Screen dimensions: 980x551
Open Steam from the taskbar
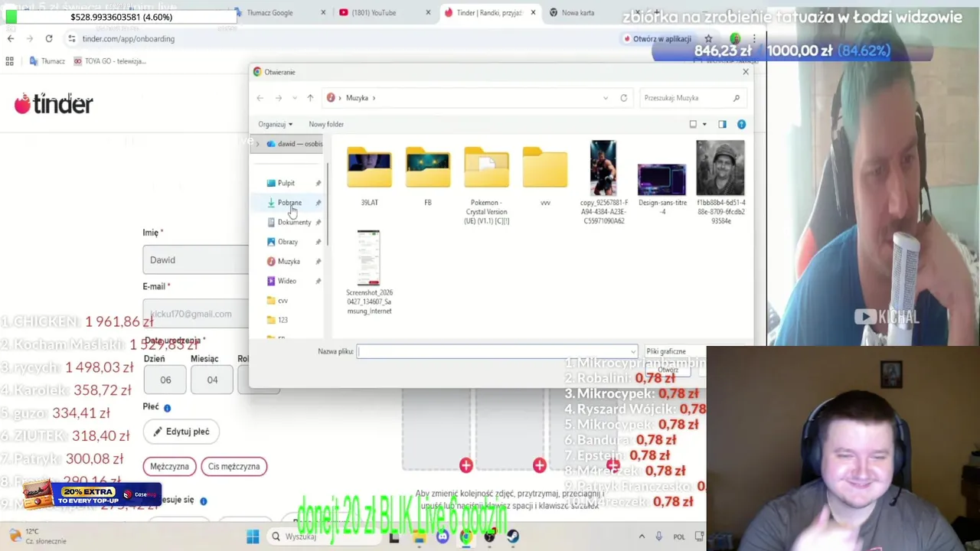click(x=513, y=536)
